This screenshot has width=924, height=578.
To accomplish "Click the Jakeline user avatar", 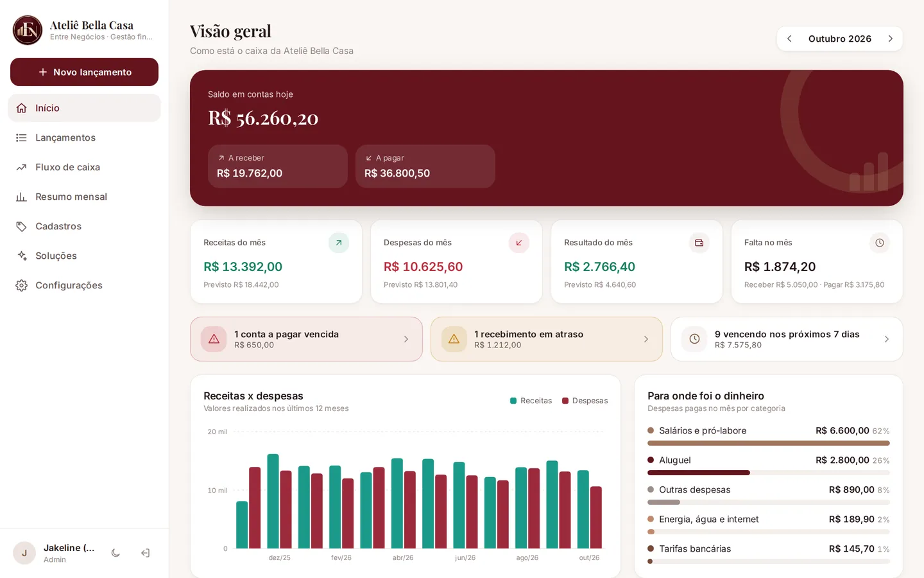I will [x=24, y=553].
